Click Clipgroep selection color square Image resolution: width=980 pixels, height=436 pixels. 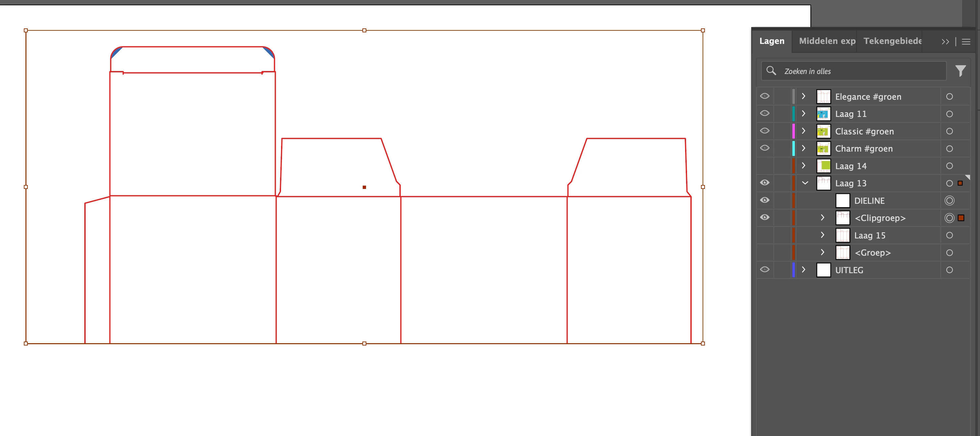click(x=960, y=218)
